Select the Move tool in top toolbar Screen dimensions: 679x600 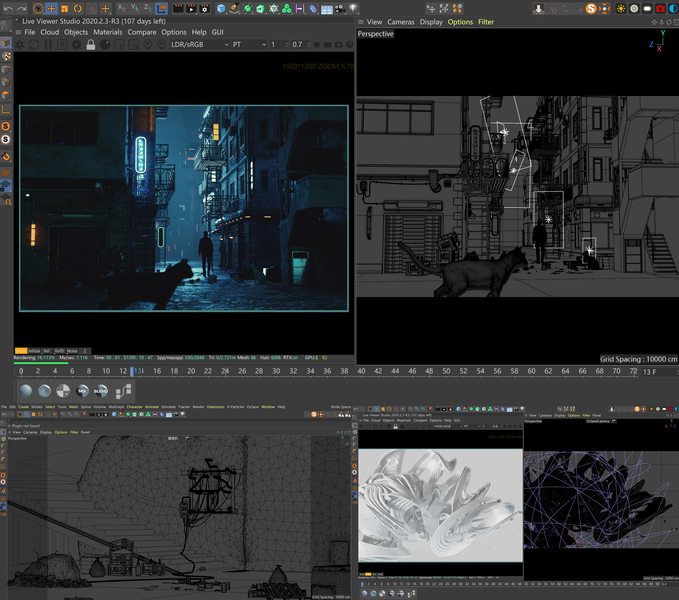pyautogui.click(x=52, y=8)
